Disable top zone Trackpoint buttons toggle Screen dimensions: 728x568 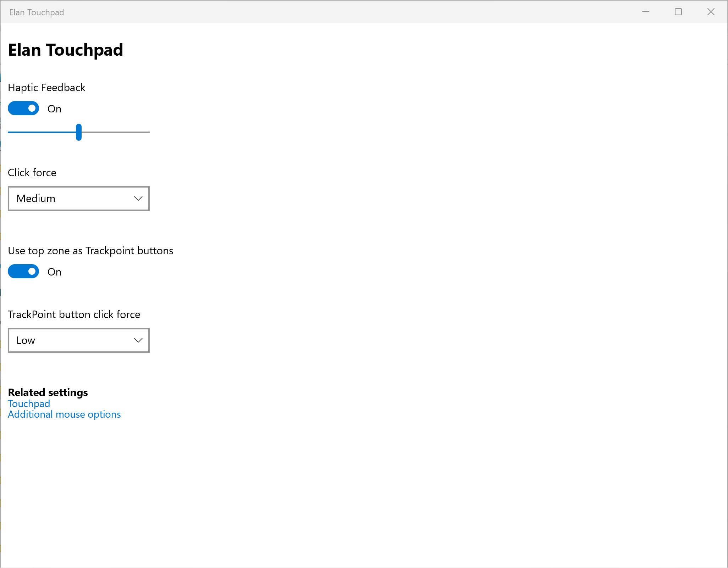tap(23, 272)
